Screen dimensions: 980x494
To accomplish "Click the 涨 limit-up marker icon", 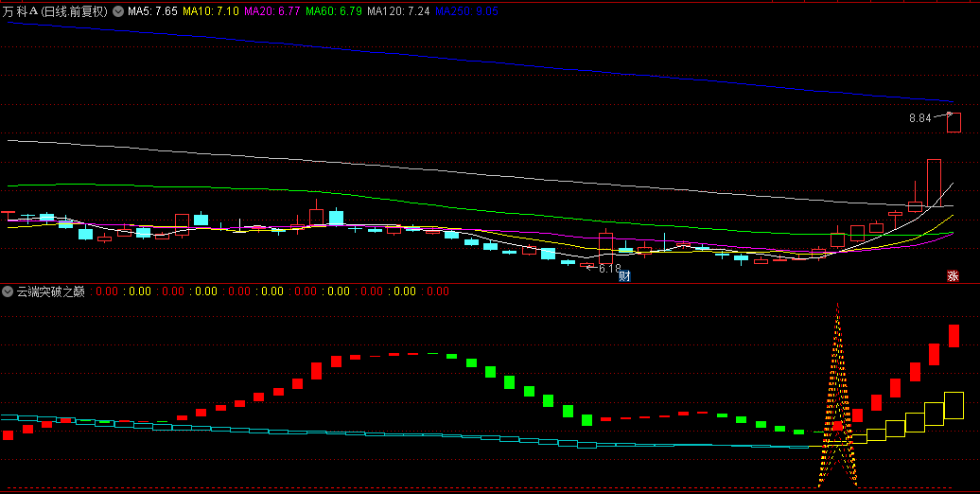I will pos(953,275).
